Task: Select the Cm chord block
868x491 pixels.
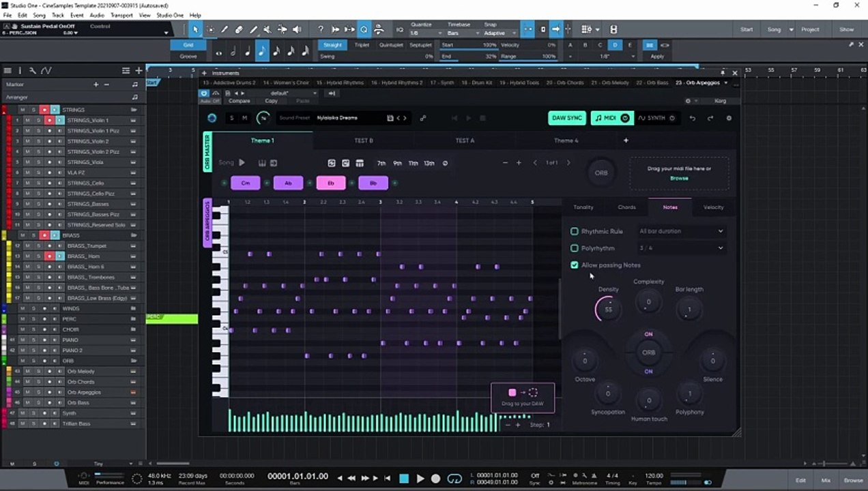Action: coord(246,183)
